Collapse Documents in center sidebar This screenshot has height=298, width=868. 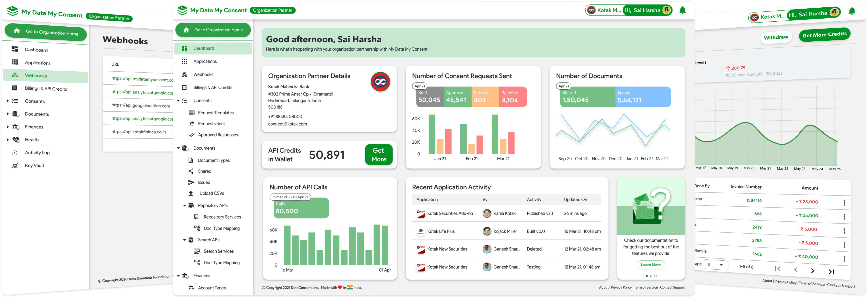coord(179,148)
